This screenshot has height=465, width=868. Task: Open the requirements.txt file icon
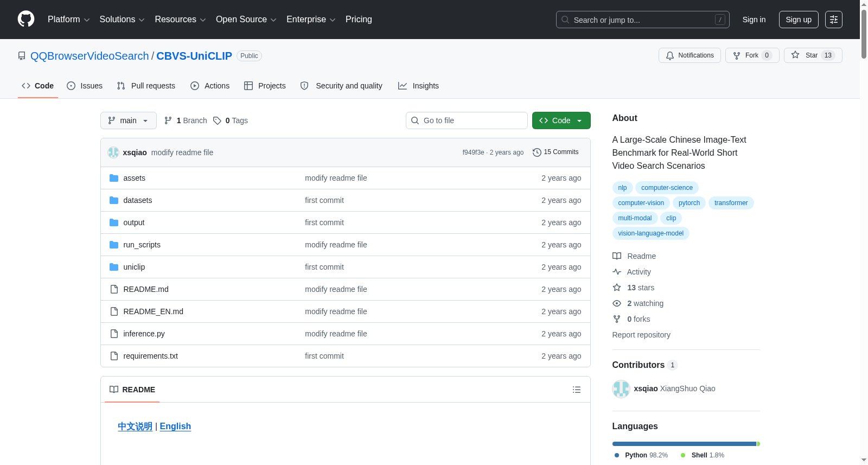coord(114,356)
